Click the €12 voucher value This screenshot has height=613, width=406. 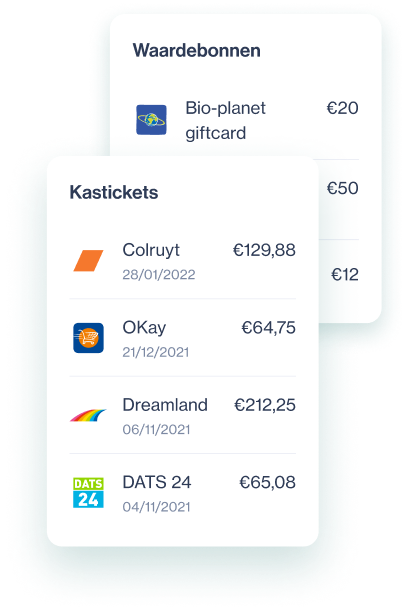click(x=345, y=274)
